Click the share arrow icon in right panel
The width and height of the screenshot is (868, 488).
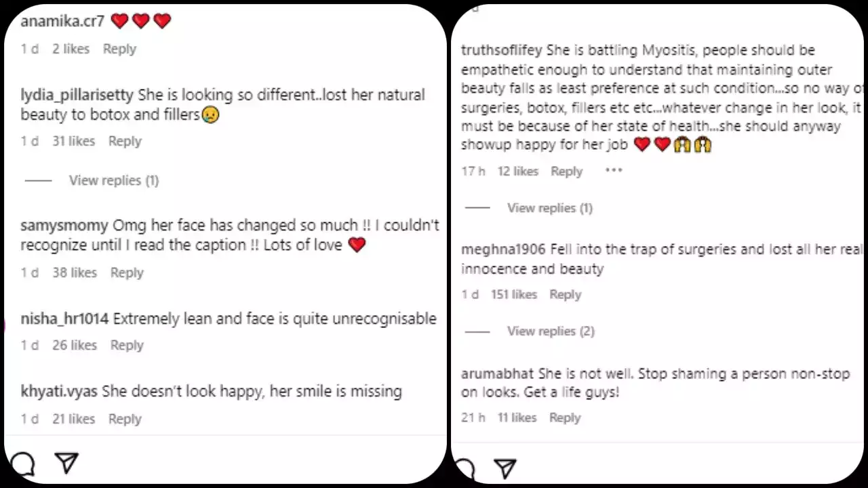(505, 468)
